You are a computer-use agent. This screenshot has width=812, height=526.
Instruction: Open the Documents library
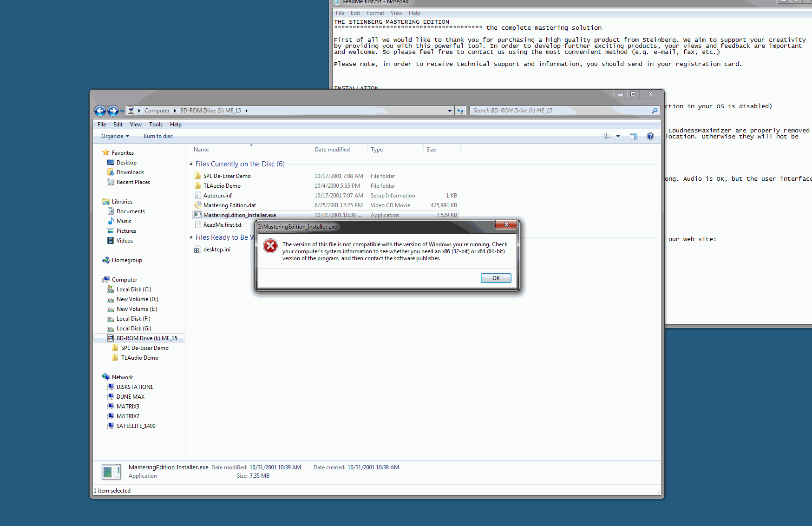[x=126, y=211]
